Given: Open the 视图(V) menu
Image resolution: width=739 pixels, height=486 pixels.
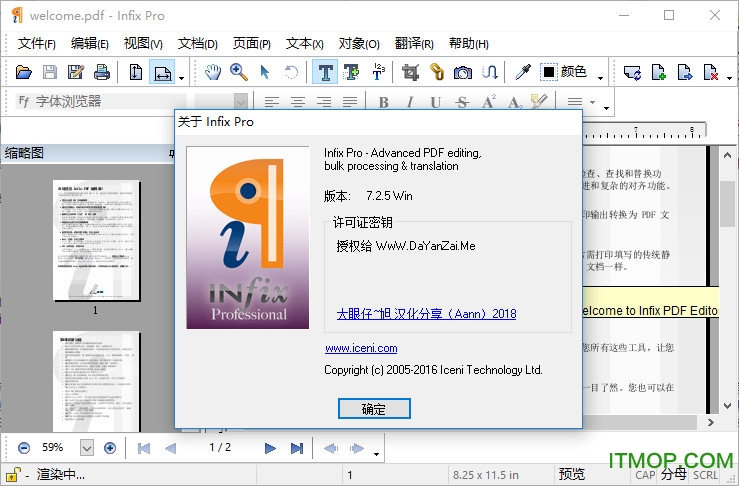Looking at the screenshot, I should click(x=143, y=44).
